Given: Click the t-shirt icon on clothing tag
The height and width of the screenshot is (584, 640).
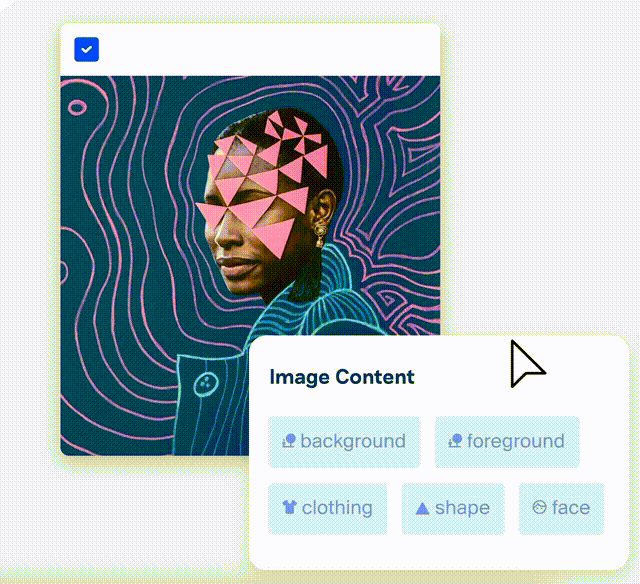Looking at the screenshot, I should 289,507.
